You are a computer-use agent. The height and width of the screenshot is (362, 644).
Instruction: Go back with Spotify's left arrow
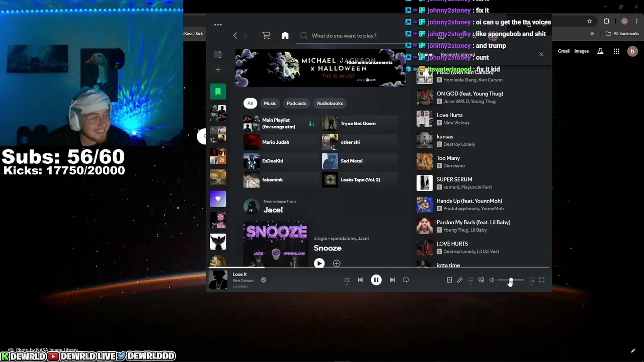[235, 36]
